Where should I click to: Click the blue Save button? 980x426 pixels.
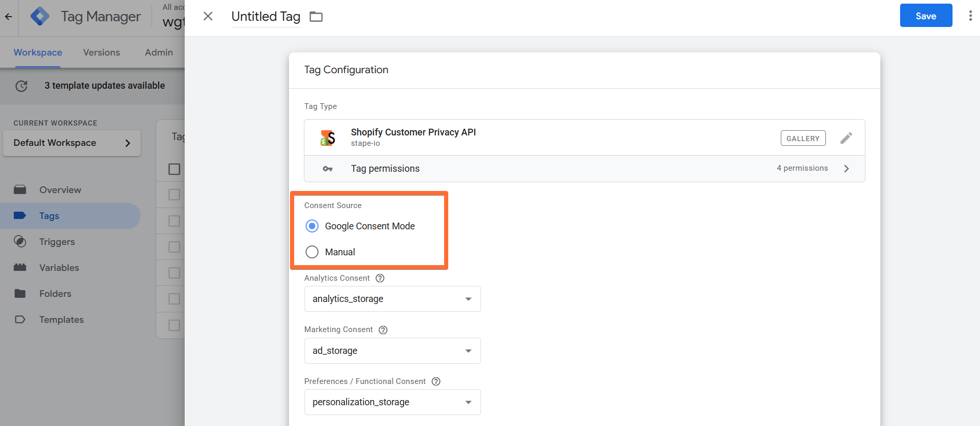coord(926,16)
